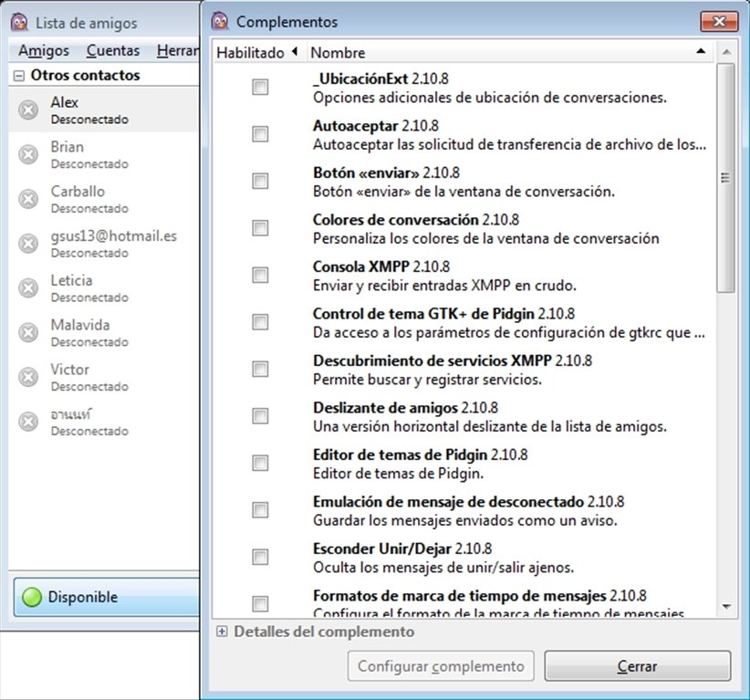This screenshot has width=750, height=700.
Task: Click Leticia's offline status icon
Action: point(28,288)
